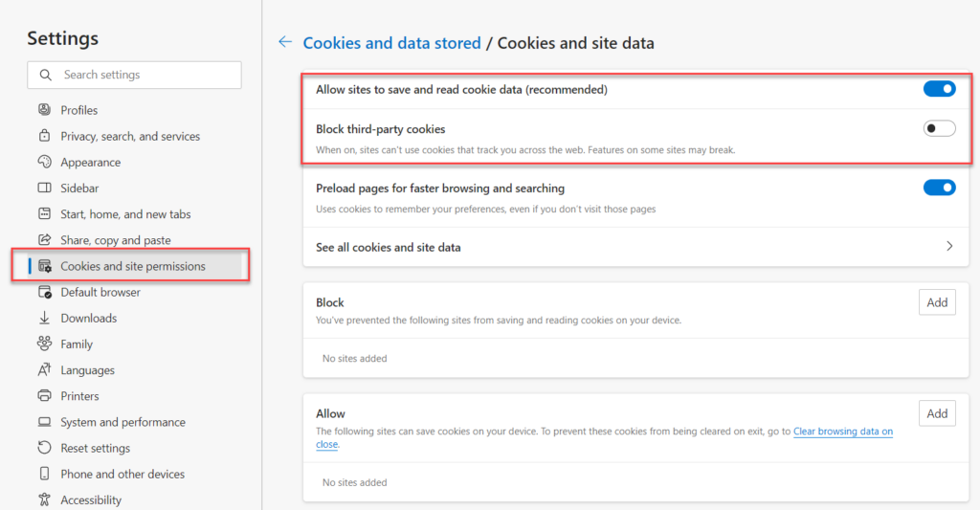This screenshot has width=980, height=510.
Task: Go to System and performance settings
Action: 122,422
